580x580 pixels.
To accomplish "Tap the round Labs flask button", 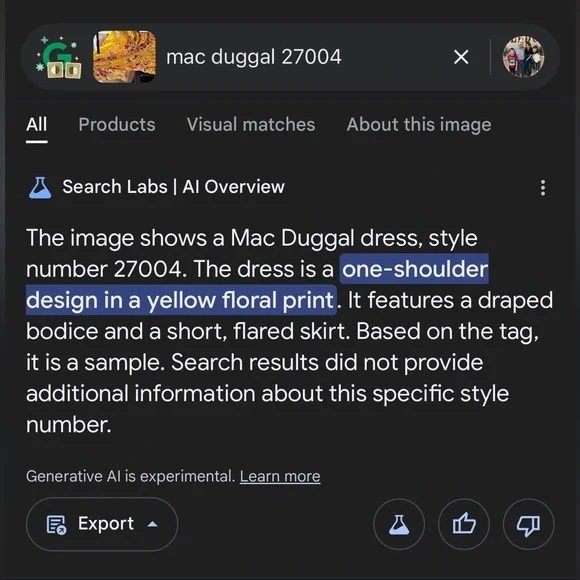I will 399,524.
